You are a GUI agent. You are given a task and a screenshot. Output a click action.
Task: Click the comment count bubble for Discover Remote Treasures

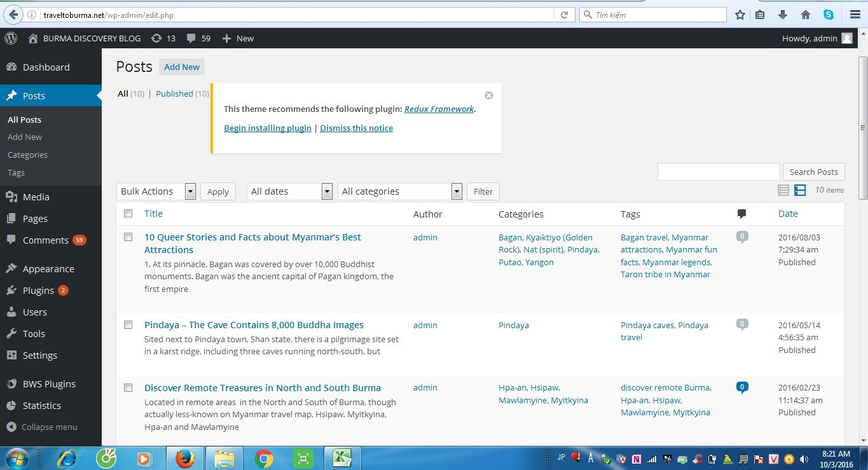741,387
